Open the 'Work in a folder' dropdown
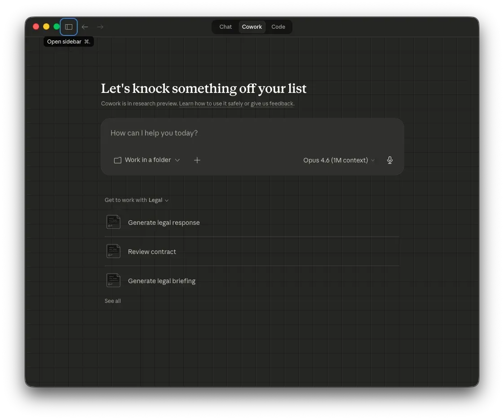 click(147, 160)
